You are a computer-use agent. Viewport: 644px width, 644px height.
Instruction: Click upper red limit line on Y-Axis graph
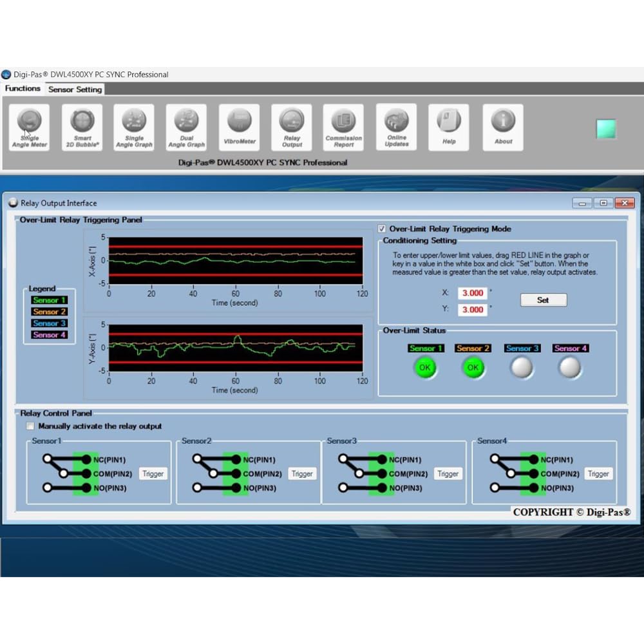click(236, 334)
